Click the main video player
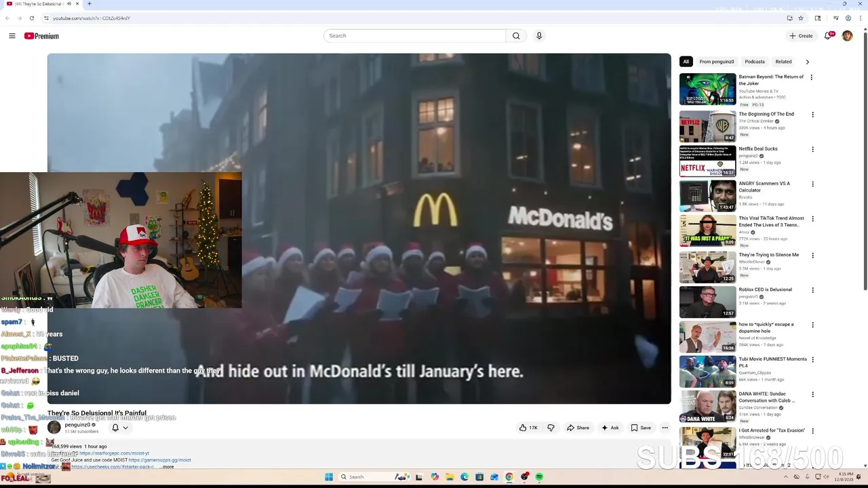 click(x=359, y=228)
